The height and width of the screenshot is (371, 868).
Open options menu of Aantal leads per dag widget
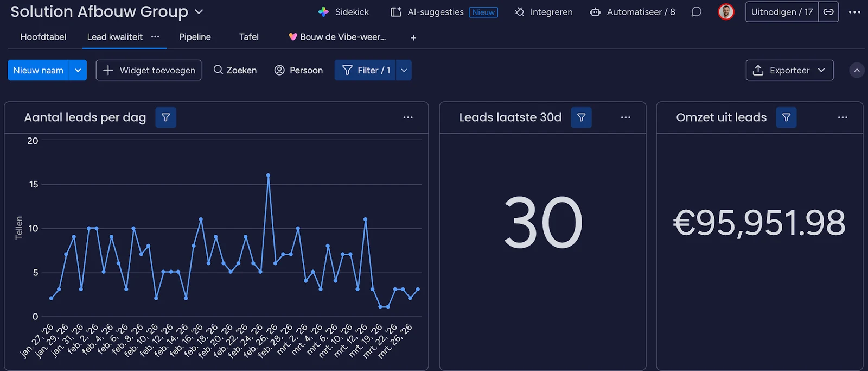click(x=408, y=117)
